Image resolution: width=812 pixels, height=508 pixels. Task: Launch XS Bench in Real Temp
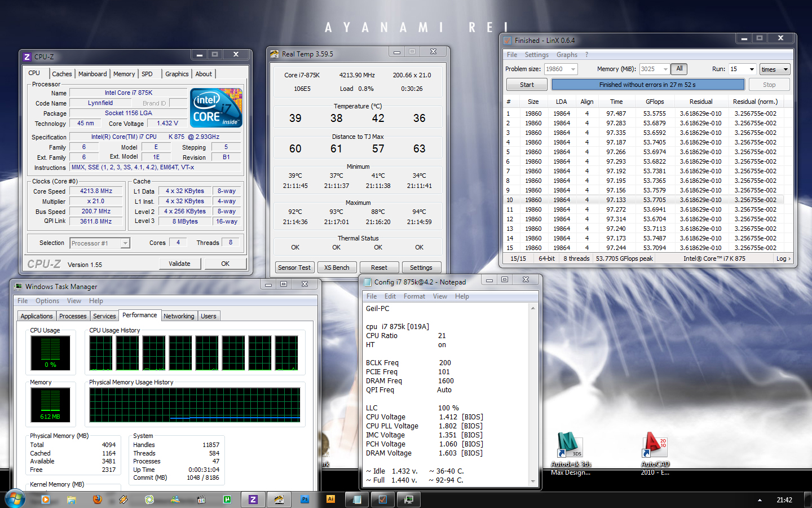click(x=337, y=268)
